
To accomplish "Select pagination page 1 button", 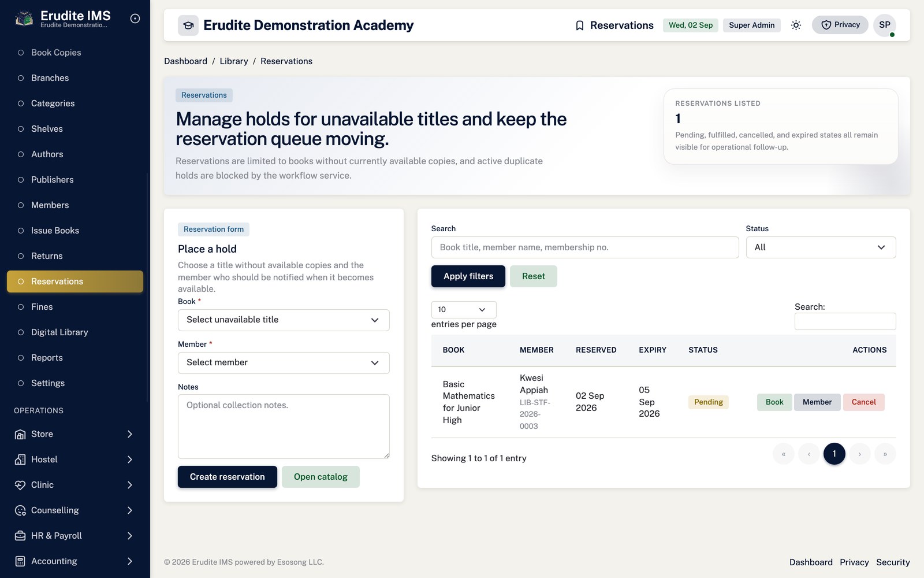I will point(834,454).
